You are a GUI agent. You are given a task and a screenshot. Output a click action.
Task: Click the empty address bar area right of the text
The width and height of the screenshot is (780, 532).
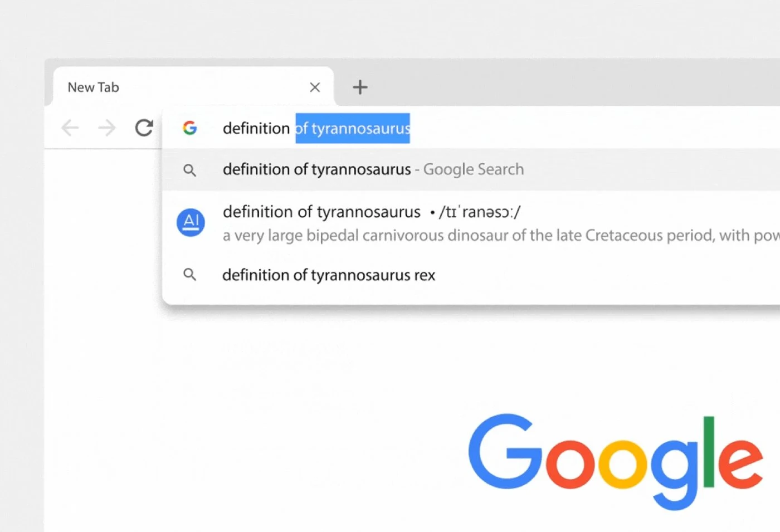pos(585,128)
